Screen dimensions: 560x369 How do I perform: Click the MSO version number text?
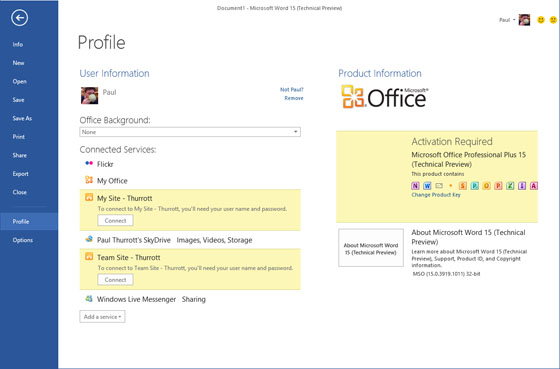(446, 274)
